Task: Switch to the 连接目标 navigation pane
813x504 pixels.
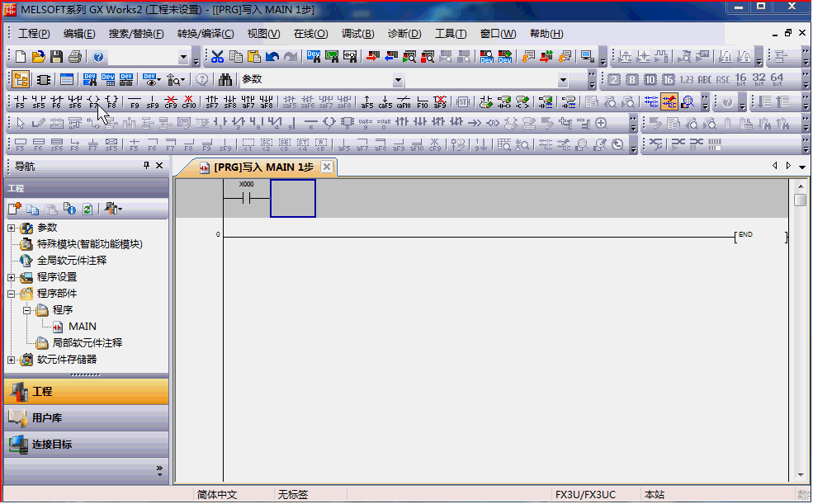Action: (86, 444)
